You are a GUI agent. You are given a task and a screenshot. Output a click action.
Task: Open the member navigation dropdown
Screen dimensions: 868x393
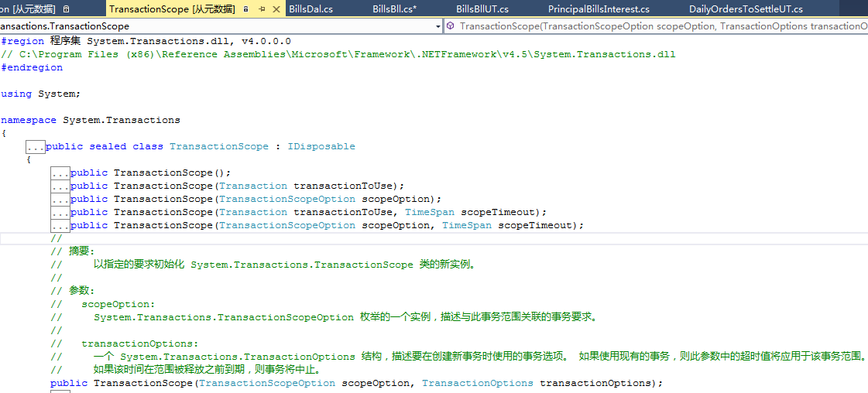pos(657,26)
